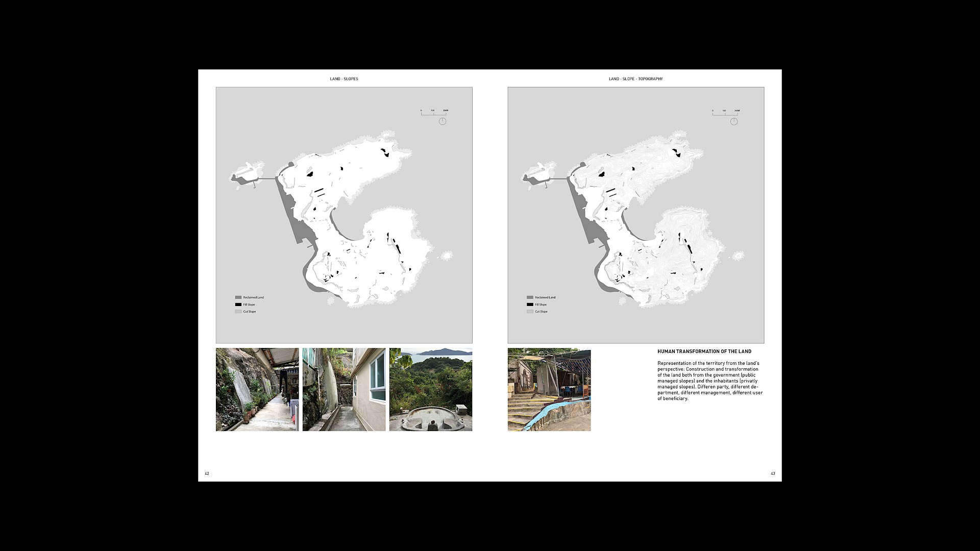The width and height of the screenshot is (980, 551).
Task: Click the small islet east of the left map
Action: point(447,255)
